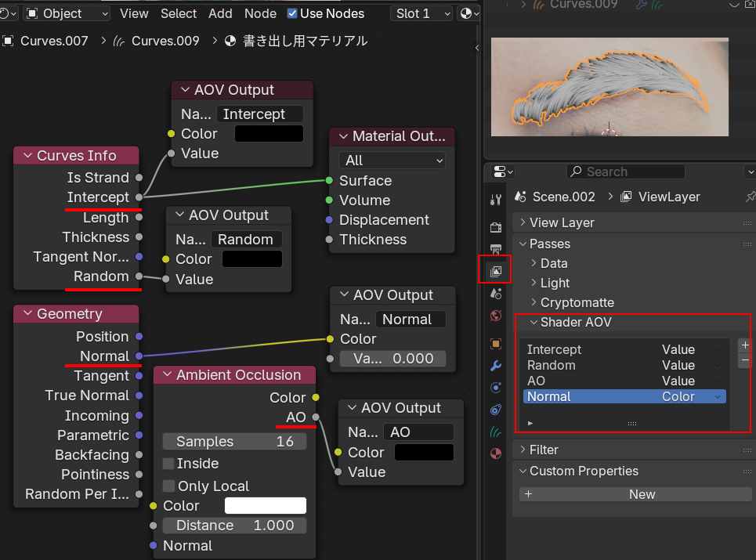Open the Slot 1 dropdown
The height and width of the screenshot is (560, 756).
tap(422, 13)
